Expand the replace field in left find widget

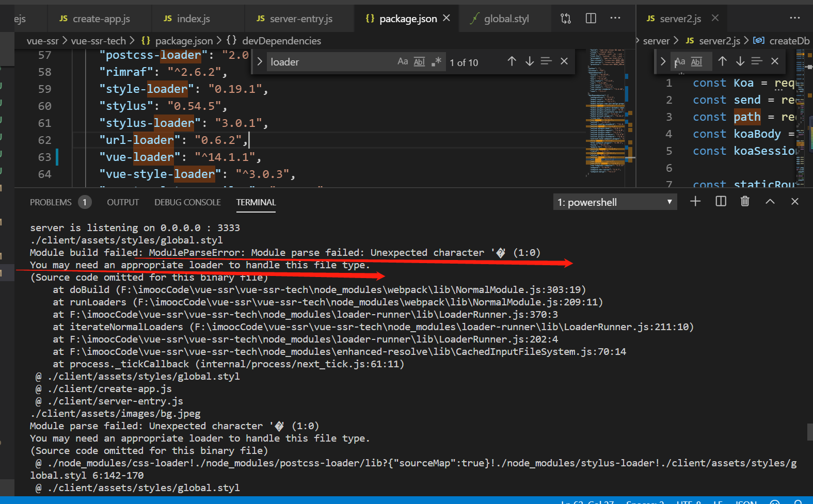point(259,62)
